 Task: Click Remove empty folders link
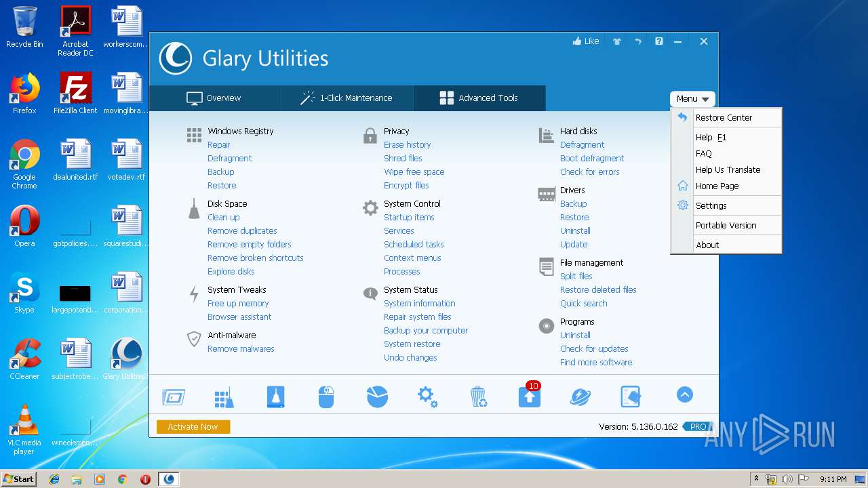pyautogui.click(x=250, y=245)
